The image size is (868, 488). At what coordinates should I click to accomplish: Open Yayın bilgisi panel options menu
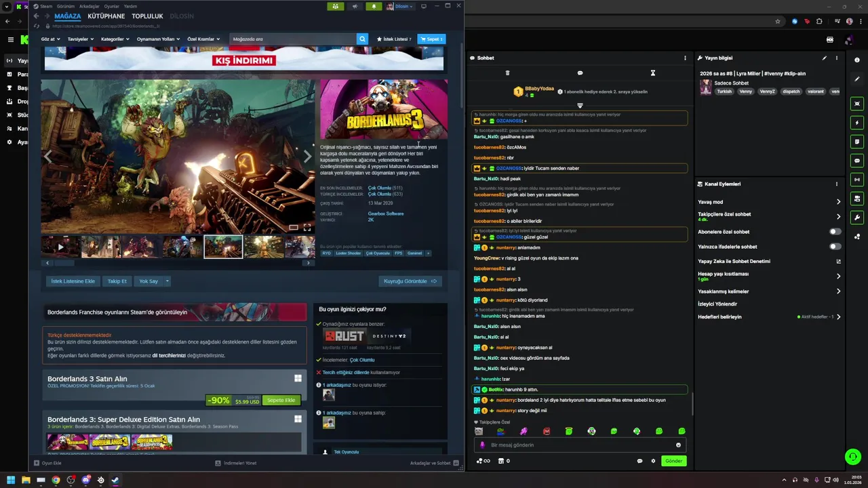point(837,58)
